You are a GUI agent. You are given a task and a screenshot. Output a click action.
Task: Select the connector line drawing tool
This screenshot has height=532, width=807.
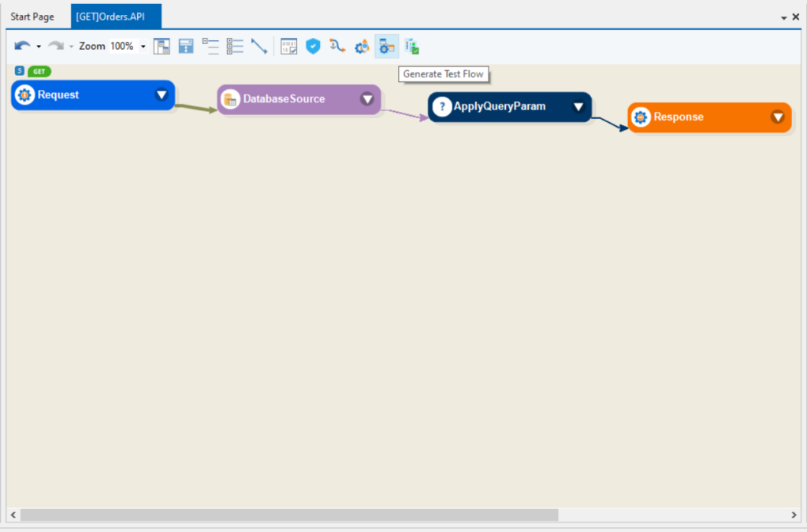258,46
